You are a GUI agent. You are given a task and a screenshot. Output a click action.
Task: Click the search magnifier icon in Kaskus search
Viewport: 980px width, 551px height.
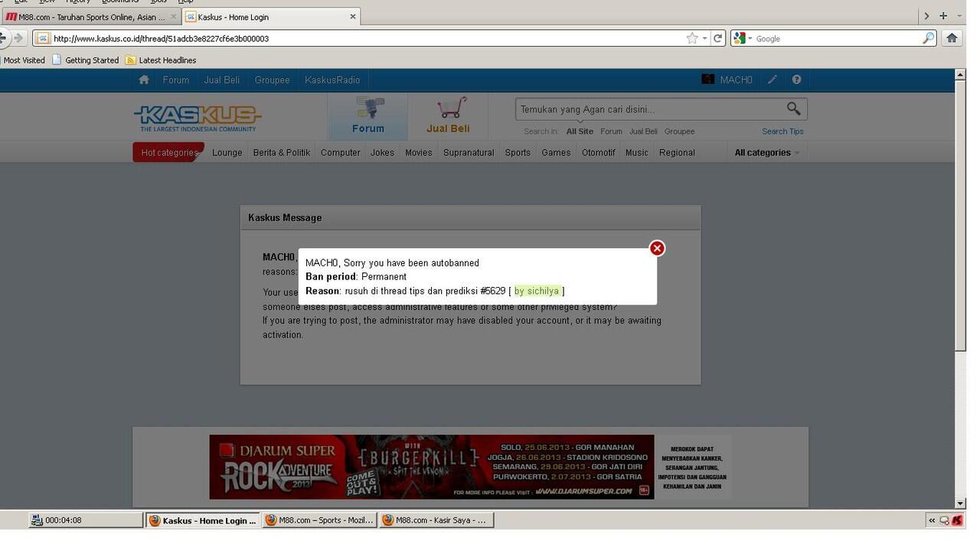click(x=793, y=109)
